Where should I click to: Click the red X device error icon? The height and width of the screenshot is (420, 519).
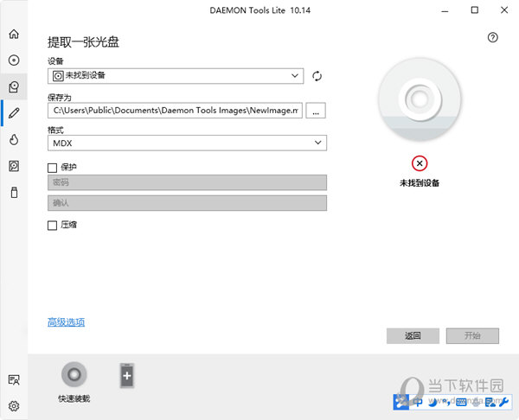coord(420,163)
